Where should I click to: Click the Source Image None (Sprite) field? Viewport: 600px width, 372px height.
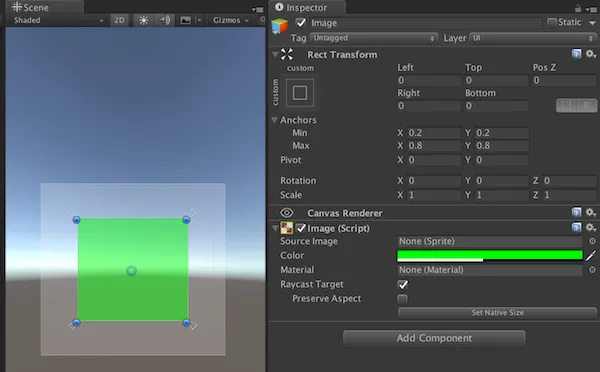(489, 241)
